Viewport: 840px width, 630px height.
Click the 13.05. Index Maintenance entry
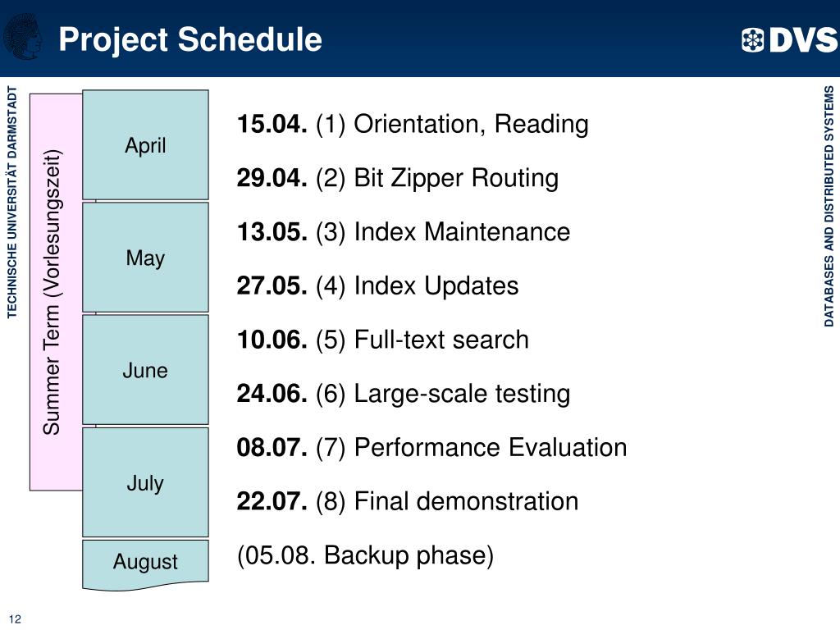[x=404, y=232]
